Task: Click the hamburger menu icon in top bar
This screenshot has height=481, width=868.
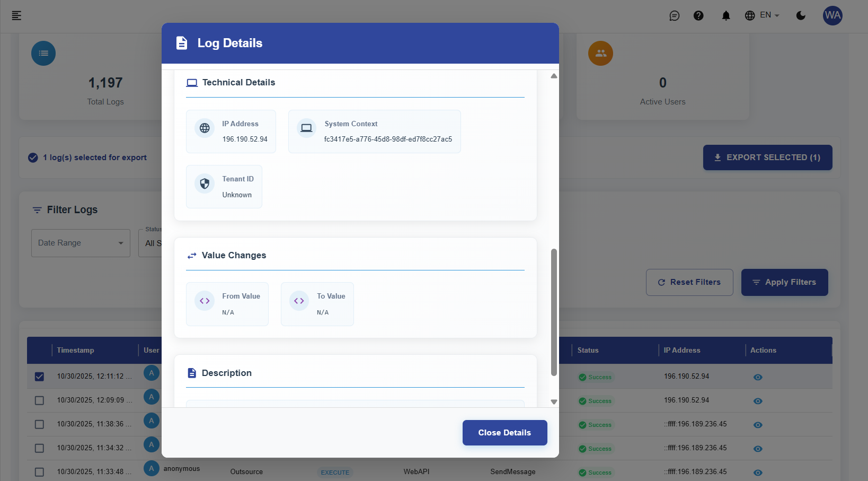Action: coord(16,15)
